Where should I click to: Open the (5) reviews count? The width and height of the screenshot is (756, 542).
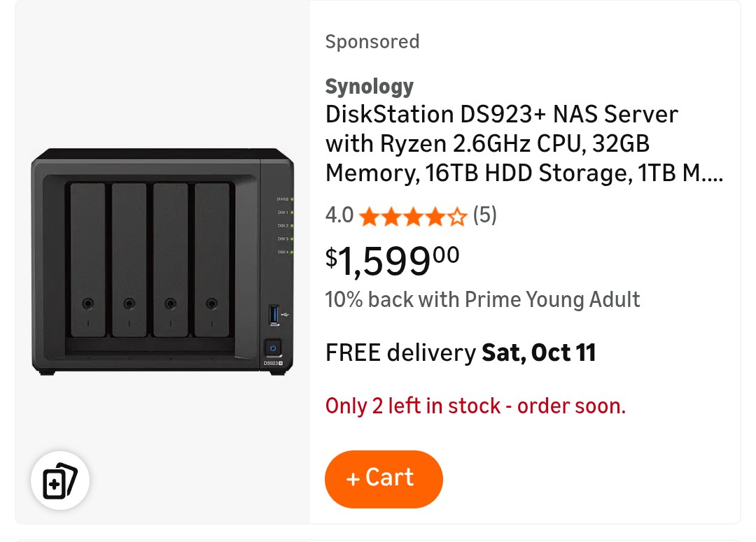(484, 215)
